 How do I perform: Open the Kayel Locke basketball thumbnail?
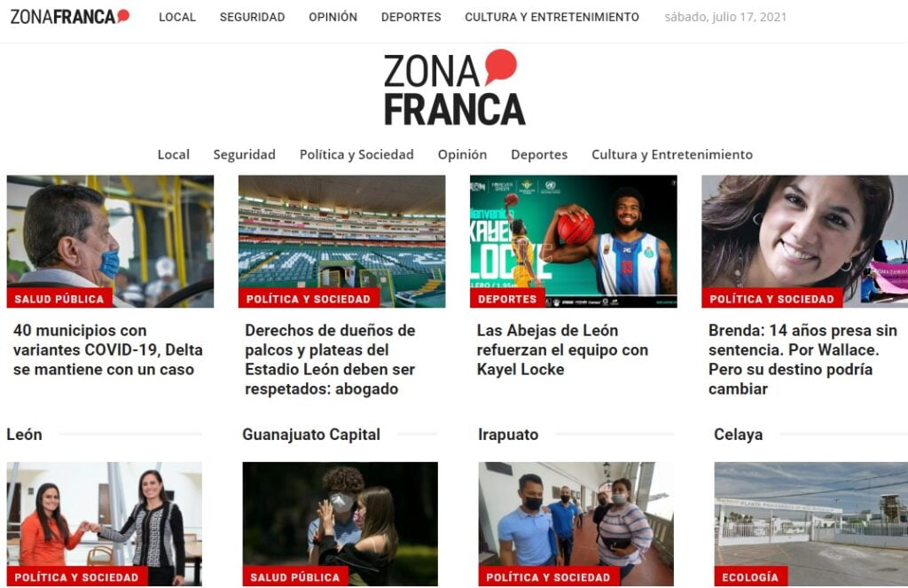[x=574, y=241]
